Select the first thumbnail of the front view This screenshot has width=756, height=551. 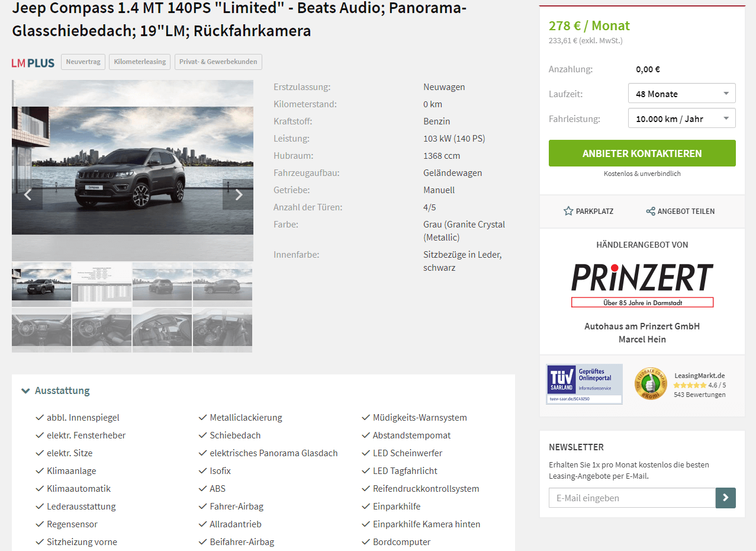point(41,284)
